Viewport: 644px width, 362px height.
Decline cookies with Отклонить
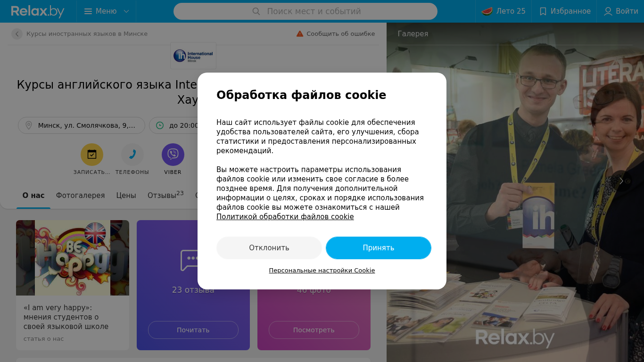(x=269, y=248)
